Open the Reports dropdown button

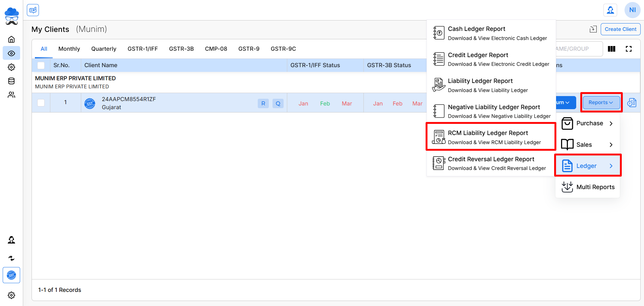pos(601,102)
